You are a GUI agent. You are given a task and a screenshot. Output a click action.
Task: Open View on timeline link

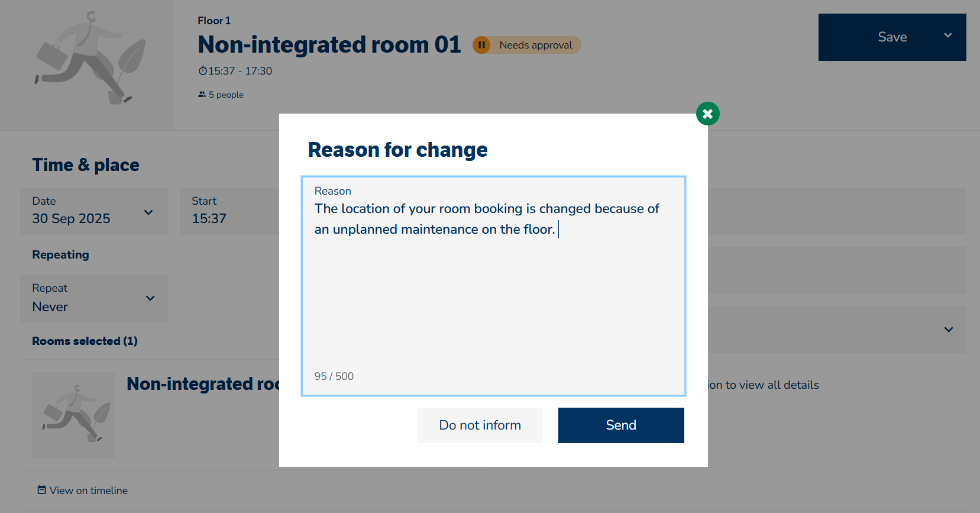pos(89,491)
